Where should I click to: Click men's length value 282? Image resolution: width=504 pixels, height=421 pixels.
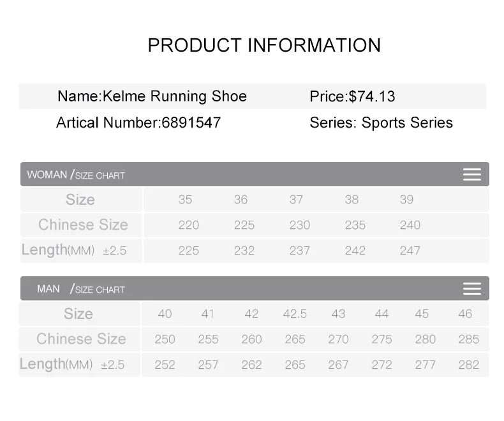click(468, 365)
